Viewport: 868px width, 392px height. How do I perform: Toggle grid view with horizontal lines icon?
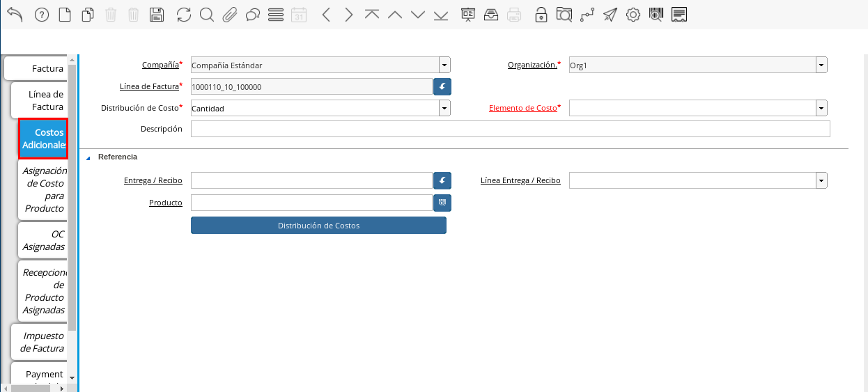pyautogui.click(x=276, y=15)
